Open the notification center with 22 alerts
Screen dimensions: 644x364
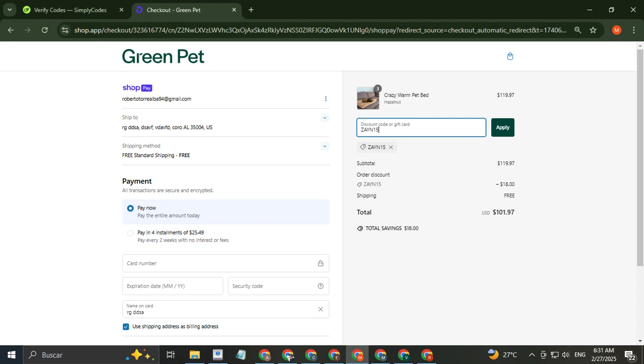pos(630,355)
